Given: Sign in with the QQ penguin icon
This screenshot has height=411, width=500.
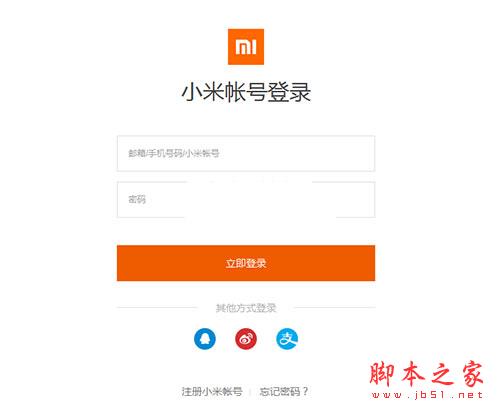Looking at the screenshot, I should pyautogui.click(x=205, y=339).
